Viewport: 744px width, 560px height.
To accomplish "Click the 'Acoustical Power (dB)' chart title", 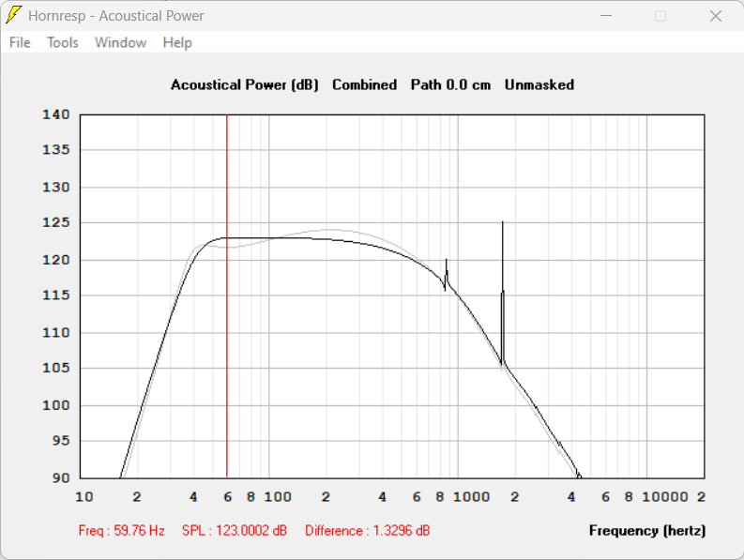I will 245,85.
